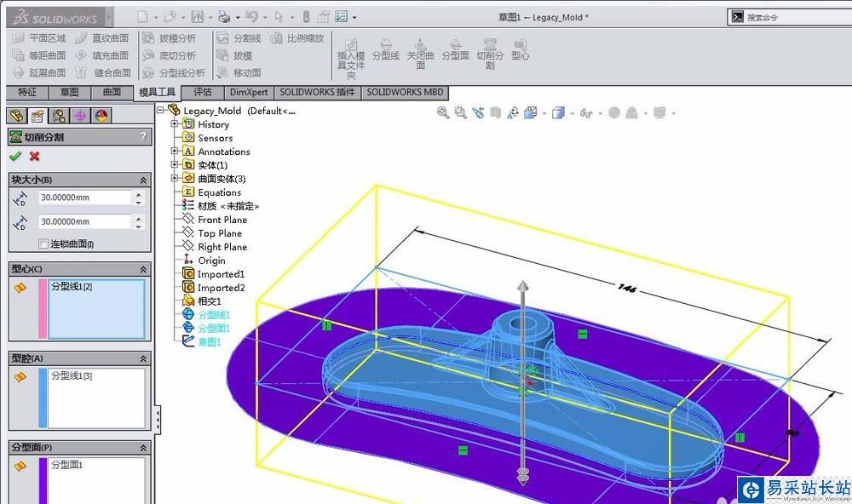Switch to the SOLIDWORKS 插件 tab
The image size is (852, 504).
point(317,92)
